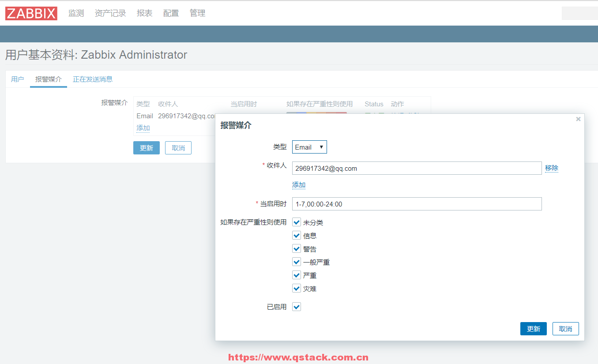Click the ZABBIX logo
Viewport: 598px width, 364px height.
click(x=31, y=13)
